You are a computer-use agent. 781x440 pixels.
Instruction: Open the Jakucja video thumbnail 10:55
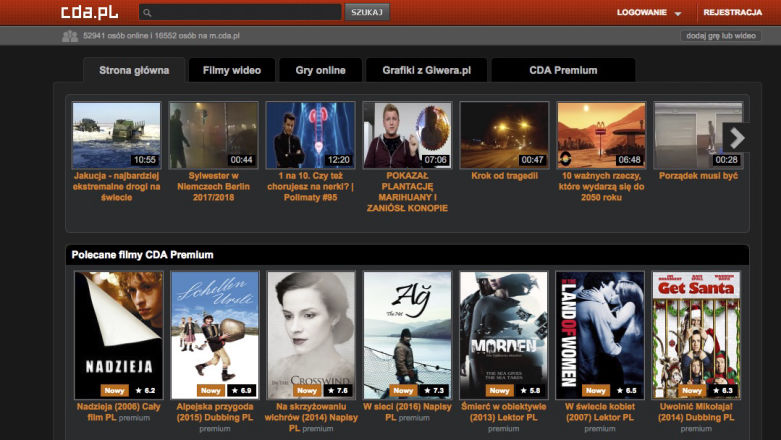[x=117, y=135]
